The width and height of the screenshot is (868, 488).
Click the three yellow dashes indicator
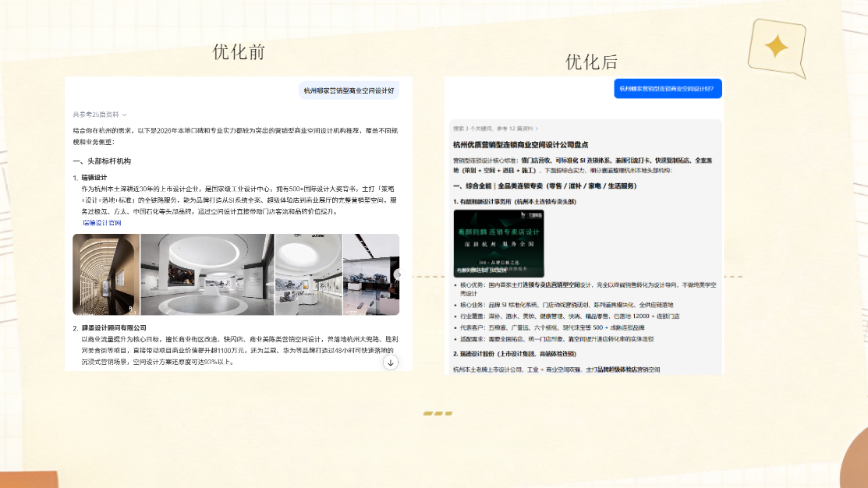pos(438,413)
